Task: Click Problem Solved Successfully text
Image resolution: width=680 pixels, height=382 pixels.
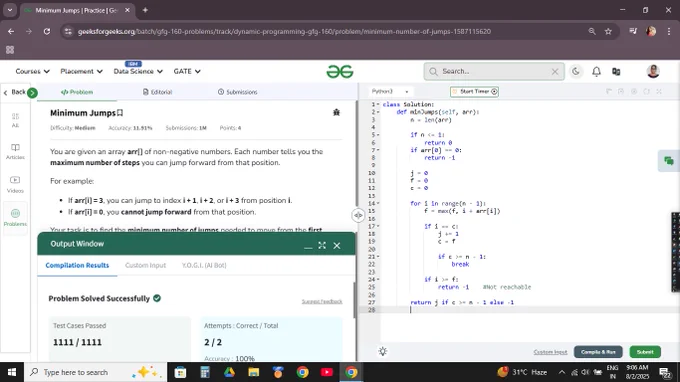Action: coord(99,298)
